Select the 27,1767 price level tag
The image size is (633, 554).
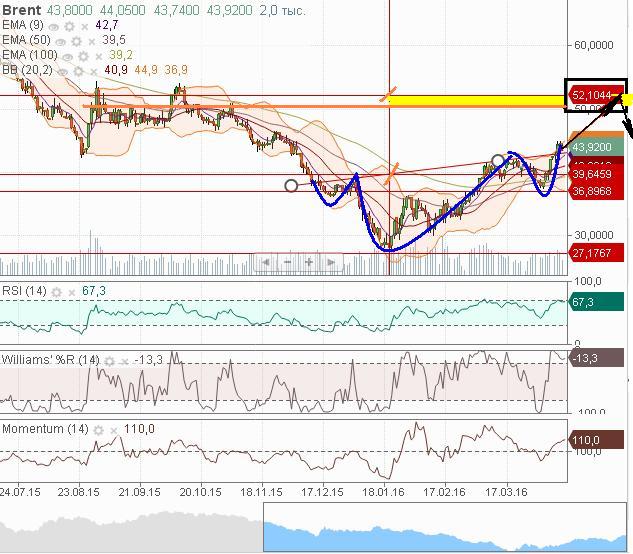[596, 253]
